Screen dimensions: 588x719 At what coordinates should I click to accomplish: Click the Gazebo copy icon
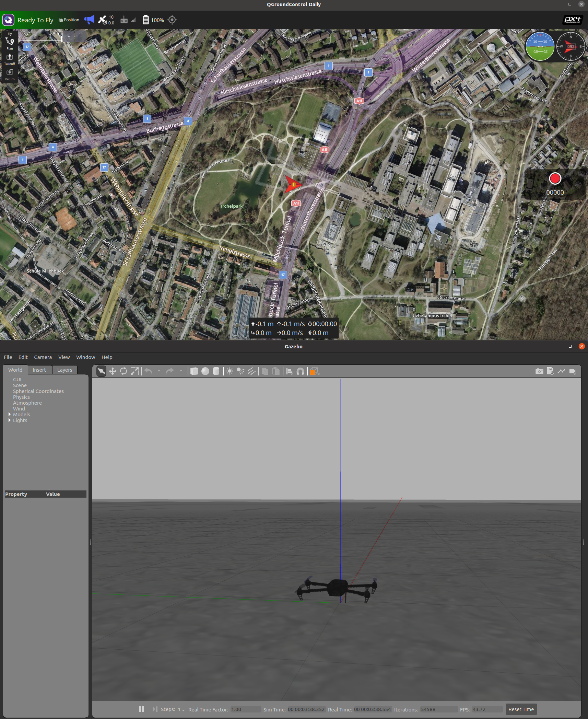click(265, 371)
